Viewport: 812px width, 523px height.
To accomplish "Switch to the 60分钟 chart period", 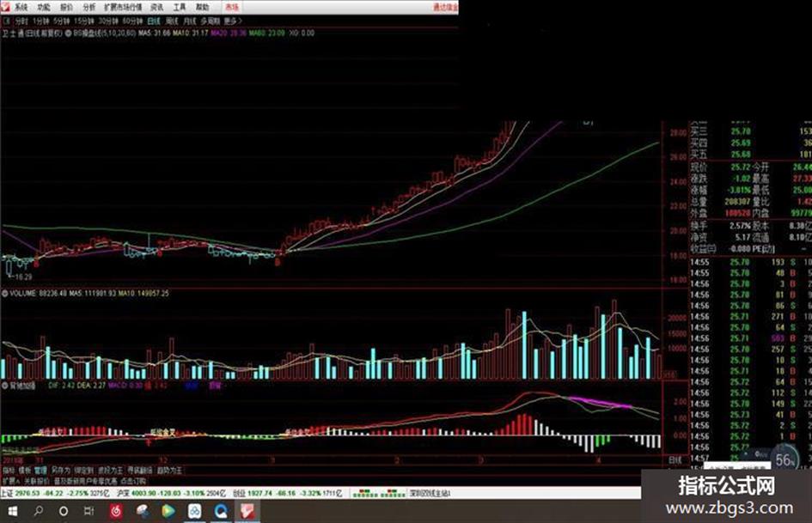I will pos(132,21).
